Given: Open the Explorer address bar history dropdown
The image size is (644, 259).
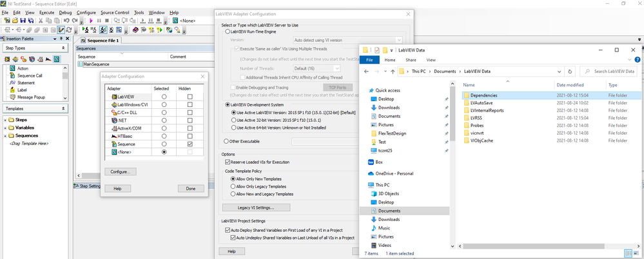Looking at the screenshot, I should click(559, 72).
